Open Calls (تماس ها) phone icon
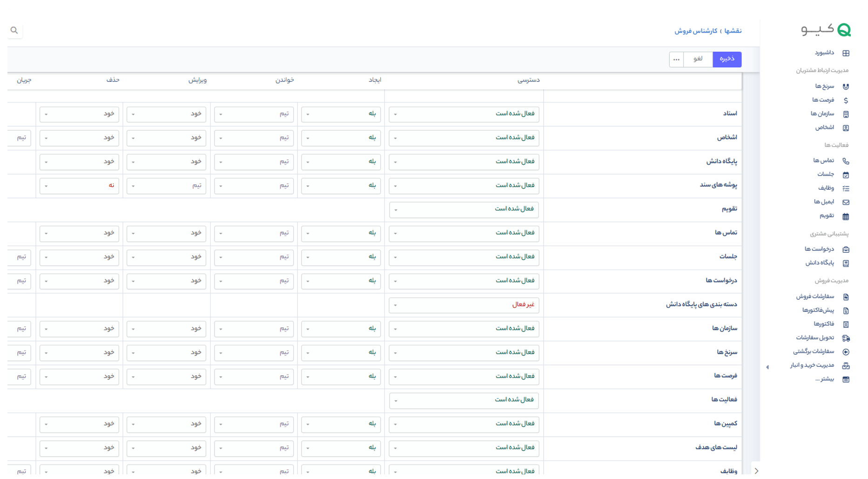The image size is (868, 479). 846,161
